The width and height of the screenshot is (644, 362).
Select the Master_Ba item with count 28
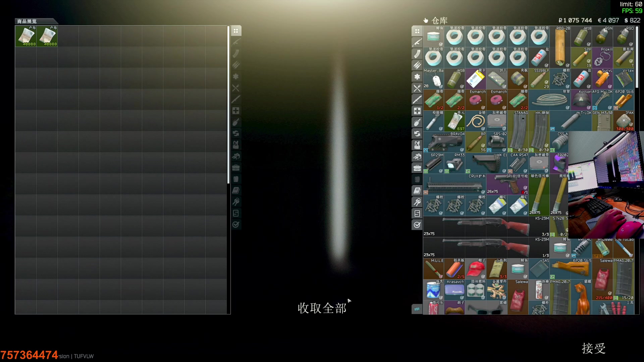(433, 79)
